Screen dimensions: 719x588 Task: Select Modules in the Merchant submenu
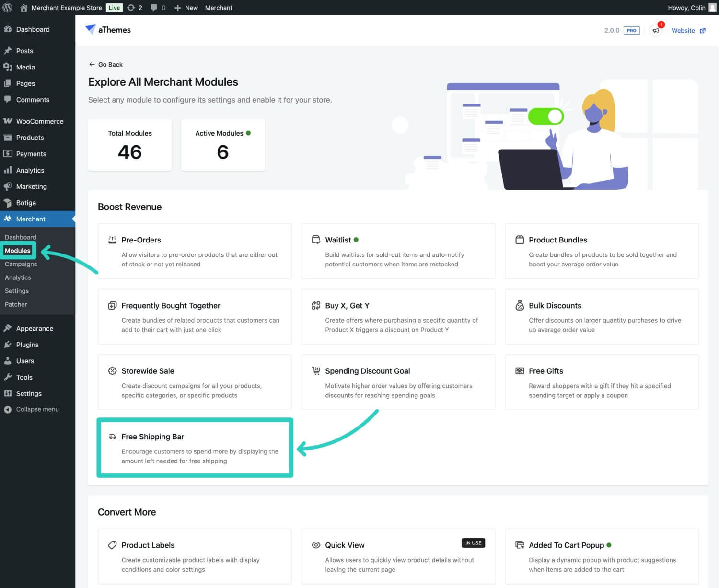pos(18,251)
